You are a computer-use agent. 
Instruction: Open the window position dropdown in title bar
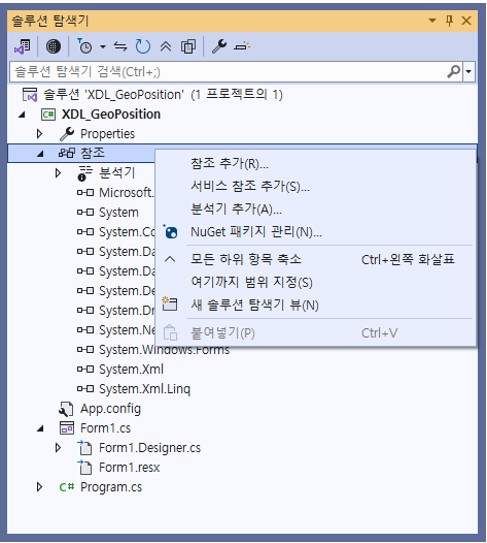point(432,21)
